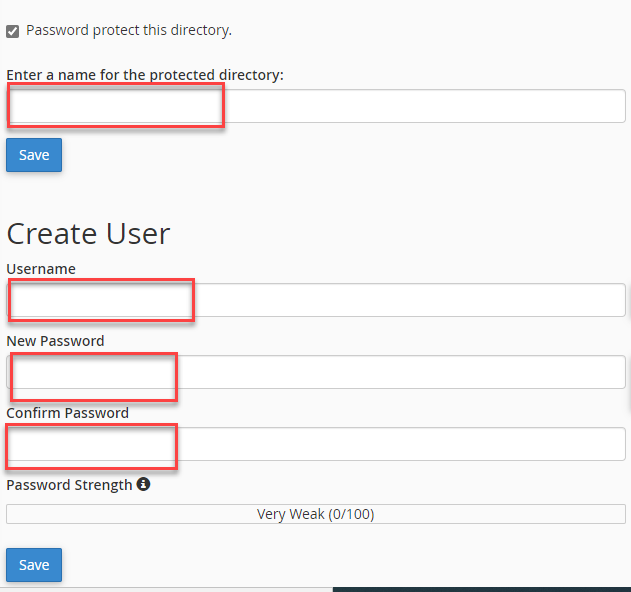Click the 'Enter a name for the protected directory:' label
Viewport: 631px width, 592px height.
coord(145,75)
